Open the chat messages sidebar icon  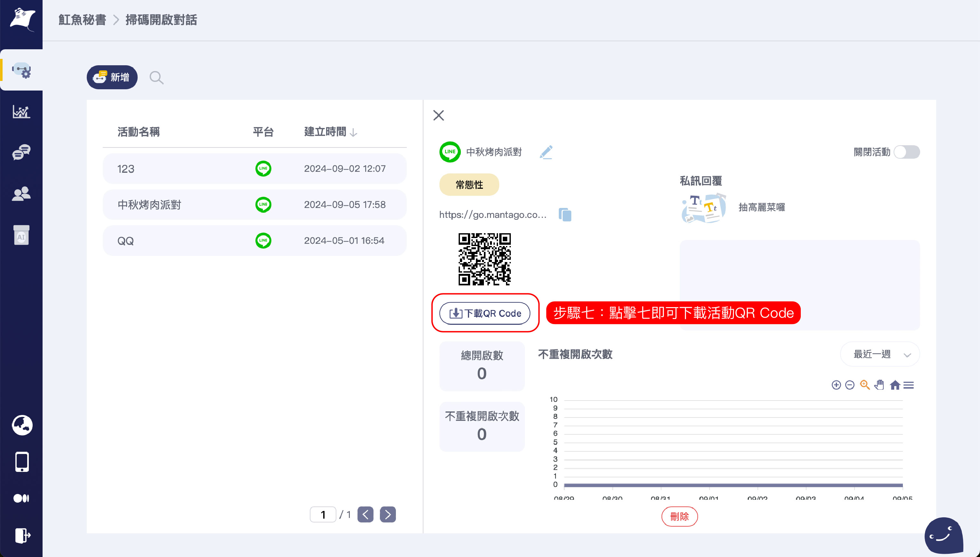(21, 152)
